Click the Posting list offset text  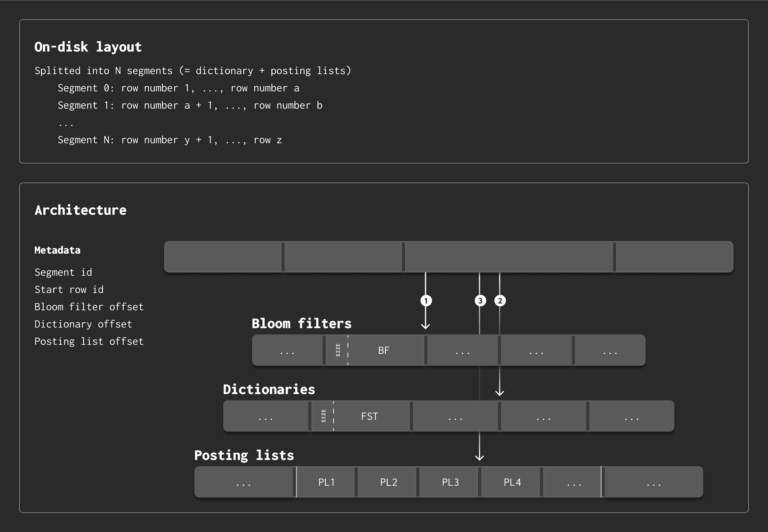click(89, 341)
